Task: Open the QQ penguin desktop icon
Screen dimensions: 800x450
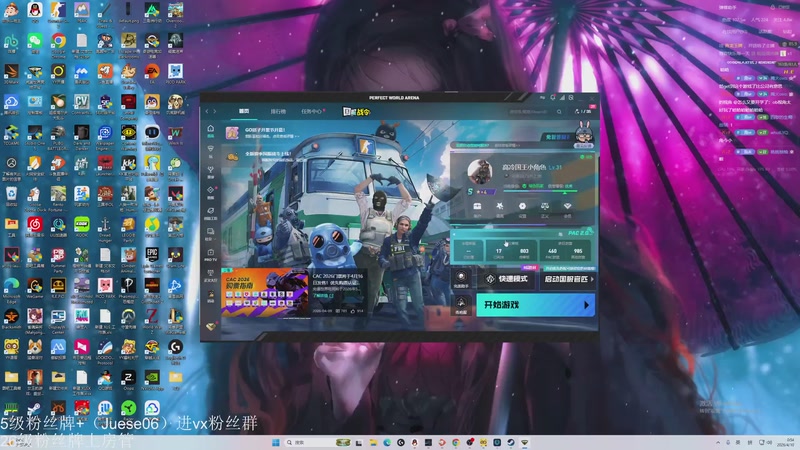Action: pyautogui.click(x=35, y=12)
